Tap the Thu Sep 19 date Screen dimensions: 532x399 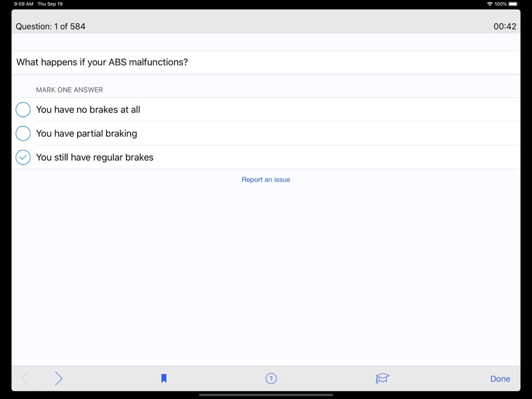pyautogui.click(x=50, y=4)
